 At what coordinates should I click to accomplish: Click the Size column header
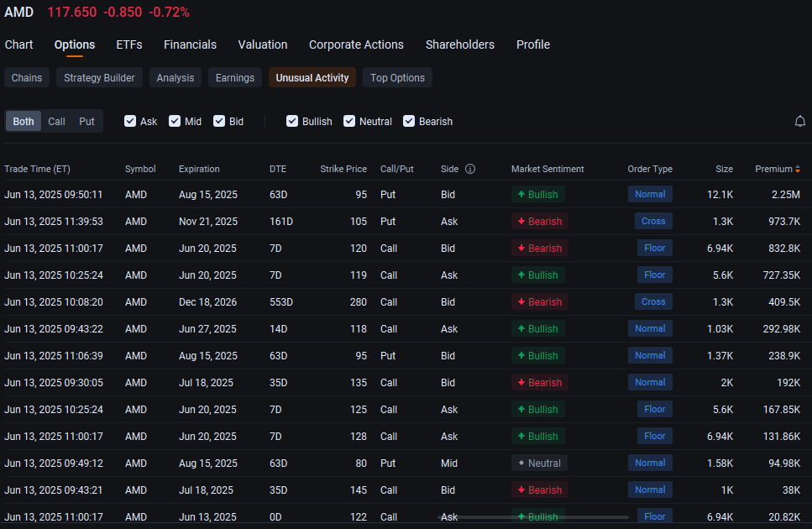point(724,169)
